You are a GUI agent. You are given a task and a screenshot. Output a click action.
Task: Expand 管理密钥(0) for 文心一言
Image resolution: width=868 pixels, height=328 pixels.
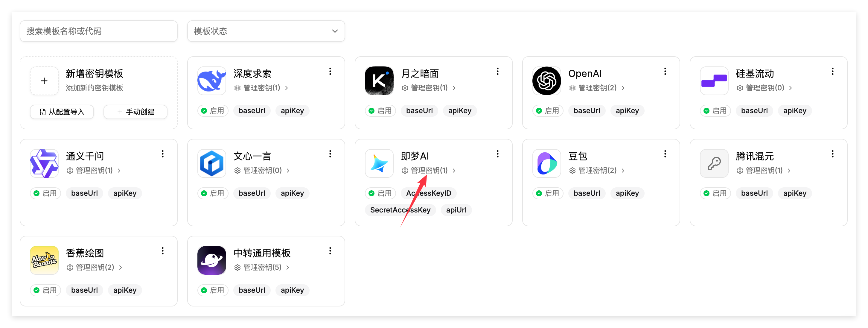(262, 171)
